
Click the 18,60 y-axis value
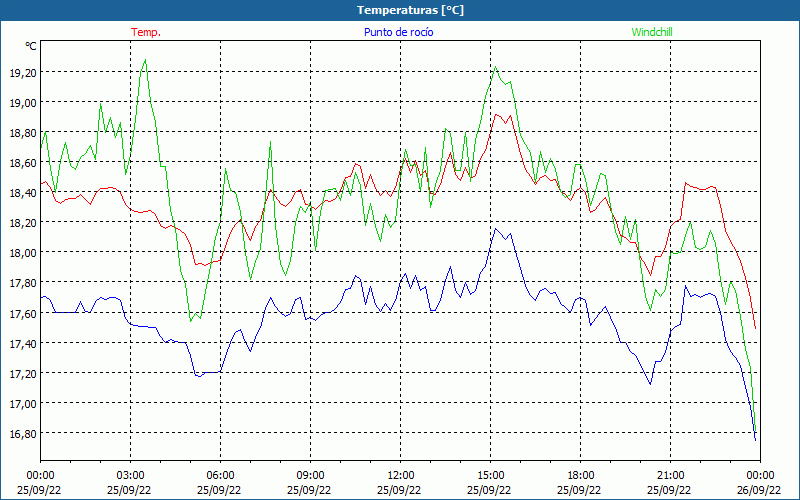(x=22, y=163)
